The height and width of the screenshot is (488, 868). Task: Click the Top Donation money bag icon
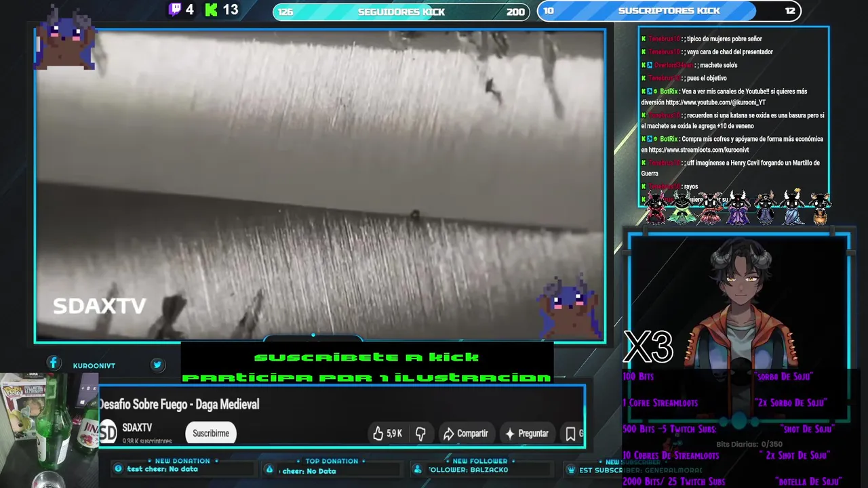[x=269, y=469]
